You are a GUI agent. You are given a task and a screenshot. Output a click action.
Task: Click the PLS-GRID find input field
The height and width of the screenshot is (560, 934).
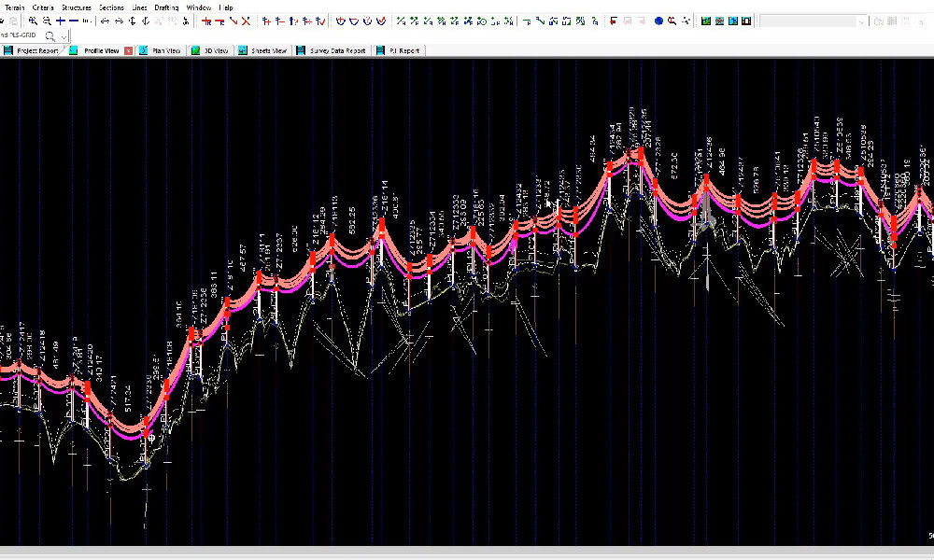21,35
